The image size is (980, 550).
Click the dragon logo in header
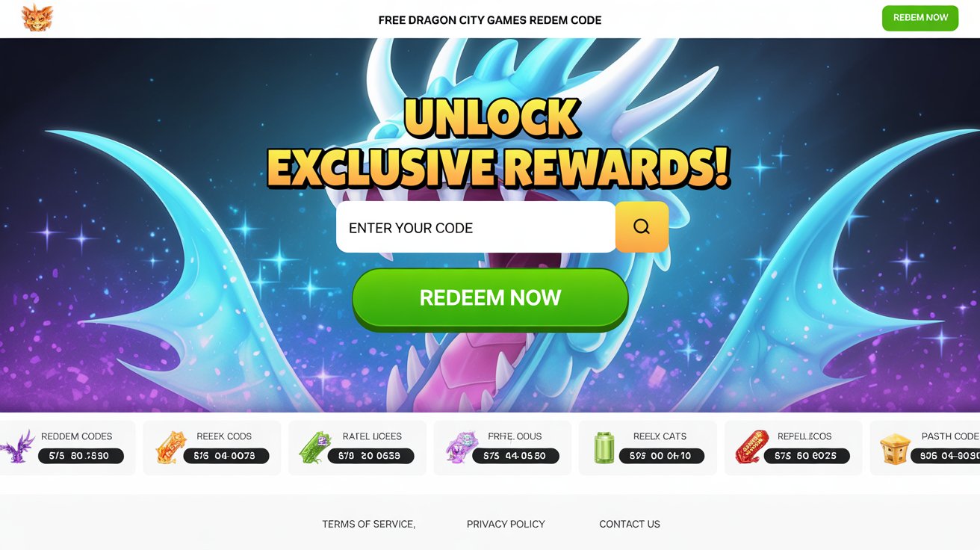click(x=37, y=18)
